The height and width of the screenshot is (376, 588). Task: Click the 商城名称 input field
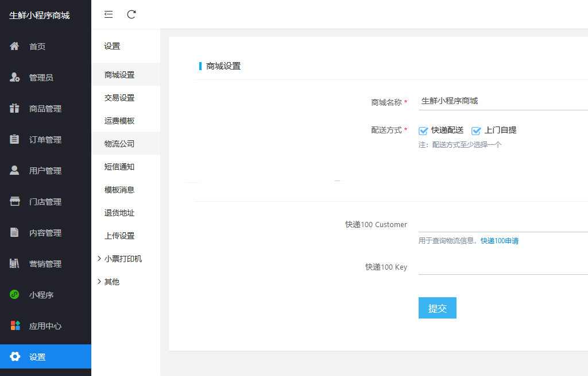pos(502,101)
